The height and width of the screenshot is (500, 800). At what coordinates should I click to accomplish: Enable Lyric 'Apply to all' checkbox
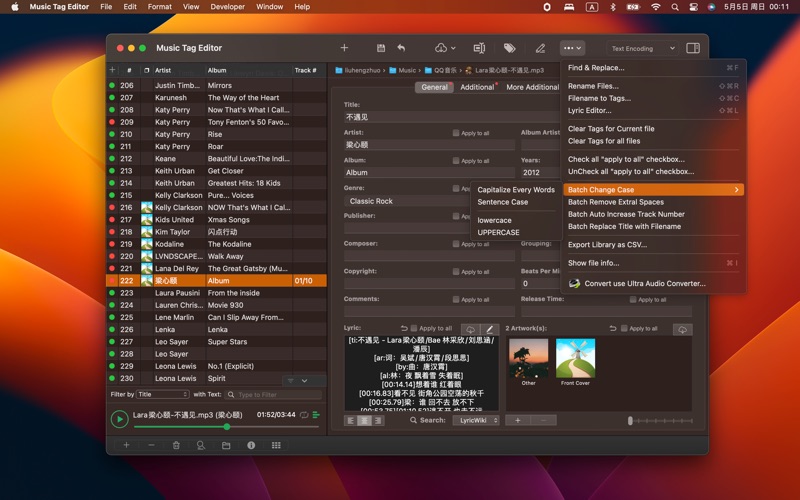coord(414,329)
